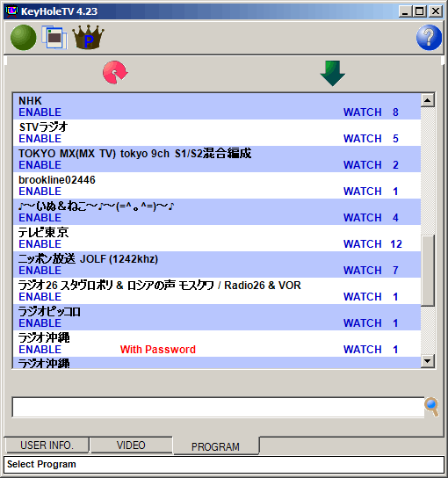The height and width of the screenshot is (478, 448).
Task: Refresh the channel list with pink arrow
Action: click(115, 72)
